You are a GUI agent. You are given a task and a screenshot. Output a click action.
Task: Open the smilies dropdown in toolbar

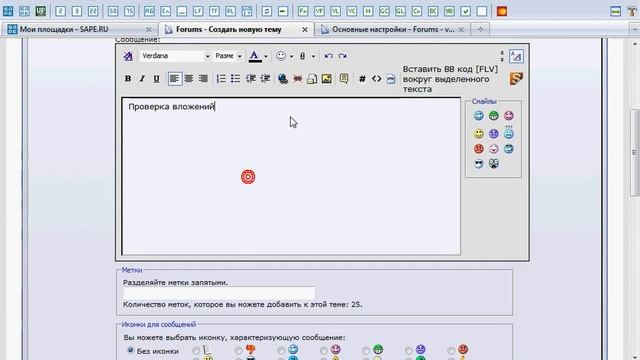click(291, 56)
